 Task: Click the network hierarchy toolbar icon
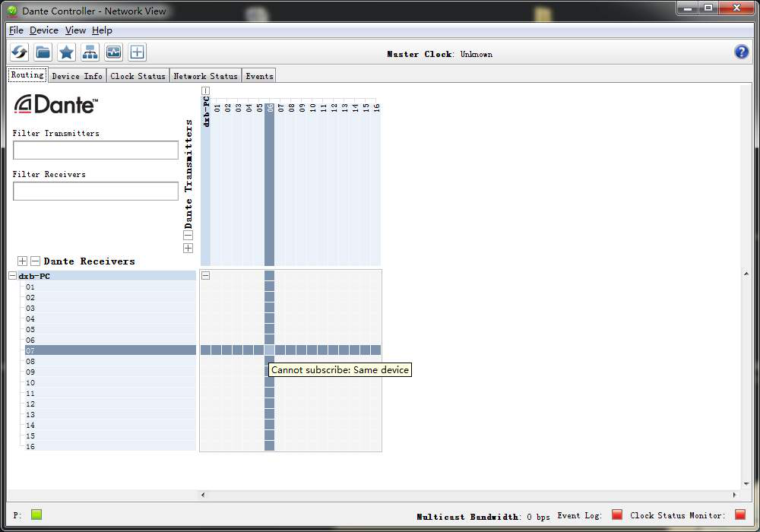[x=90, y=52]
